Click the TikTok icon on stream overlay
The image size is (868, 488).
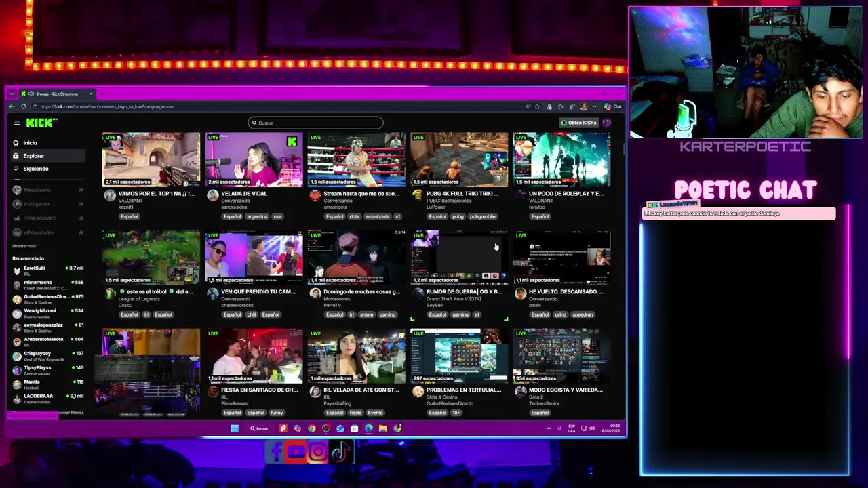pyautogui.click(x=340, y=452)
